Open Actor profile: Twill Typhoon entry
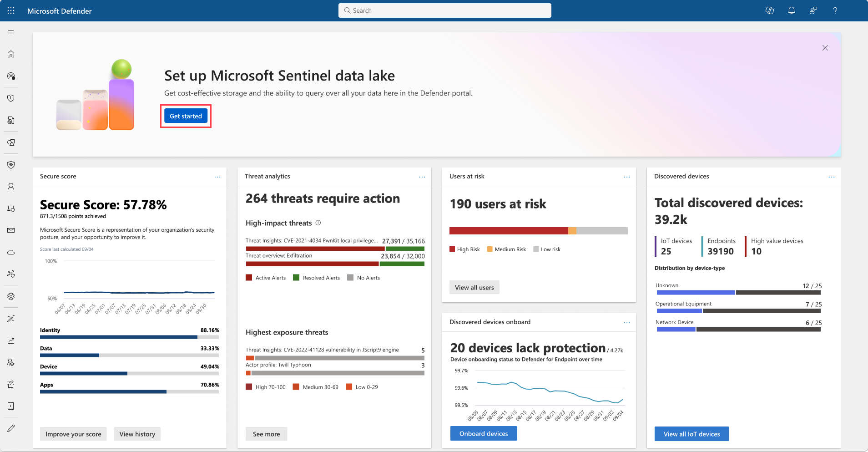868x452 pixels. tap(278, 365)
